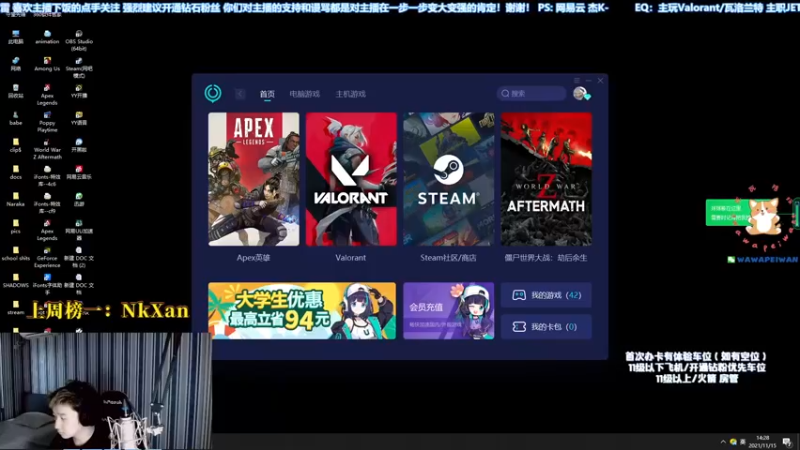The width and height of the screenshot is (800, 450).
Task: Launch GeForce Experience desktop shortcut
Action: point(47,257)
